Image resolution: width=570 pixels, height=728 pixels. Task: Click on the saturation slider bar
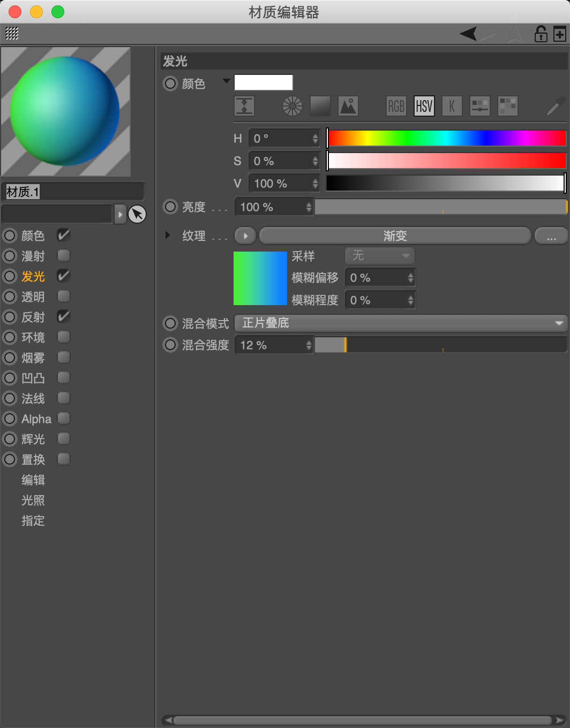[x=446, y=161]
